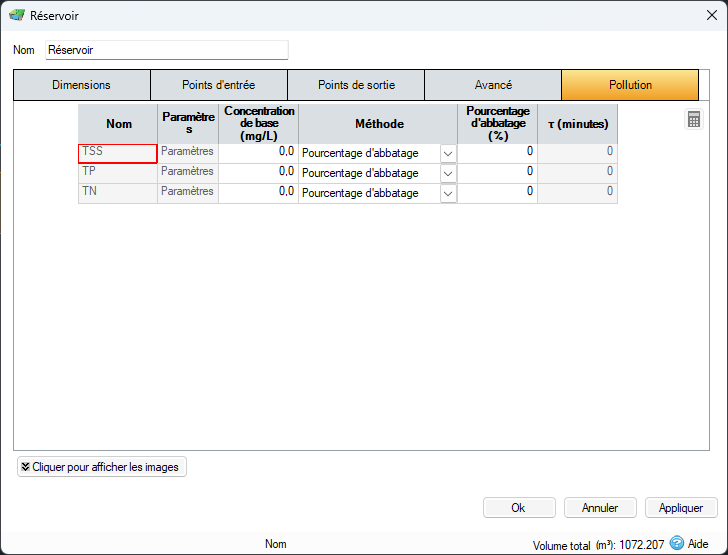The image size is (728, 555).
Task: Click the Annuler button
Action: (x=600, y=508)
